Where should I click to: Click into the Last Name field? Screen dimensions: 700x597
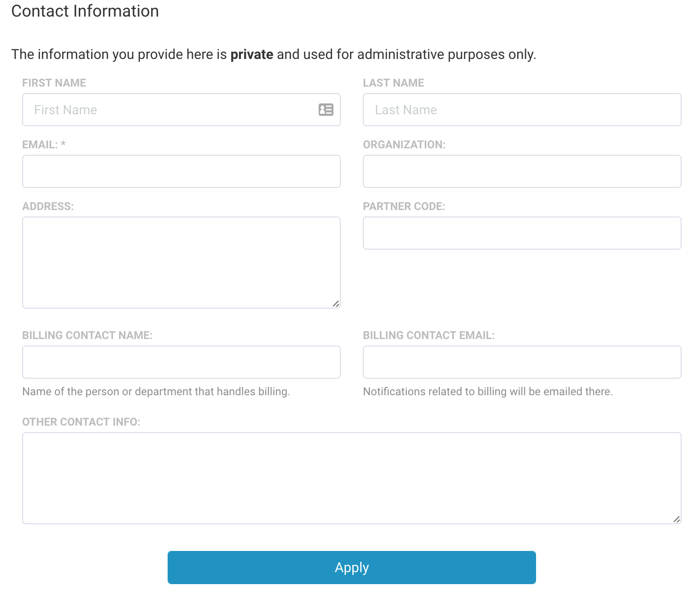(x=522, y=110)
